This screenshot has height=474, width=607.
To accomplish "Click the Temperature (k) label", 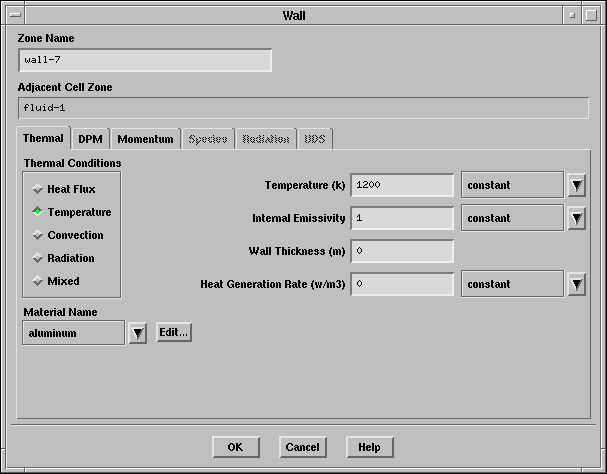I will click(305, 185).
